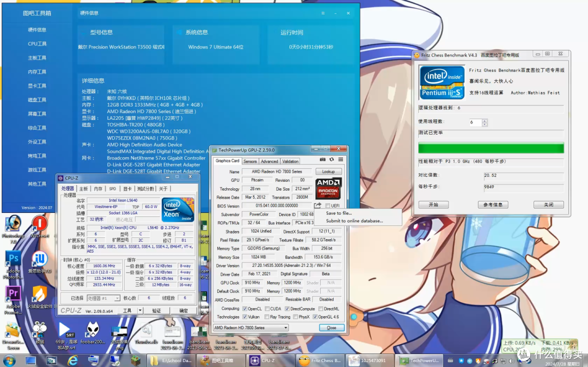The image size is (588, 367).
Task: Open the GPU-Z hamburger menu icon
Action: coord(340,160)
